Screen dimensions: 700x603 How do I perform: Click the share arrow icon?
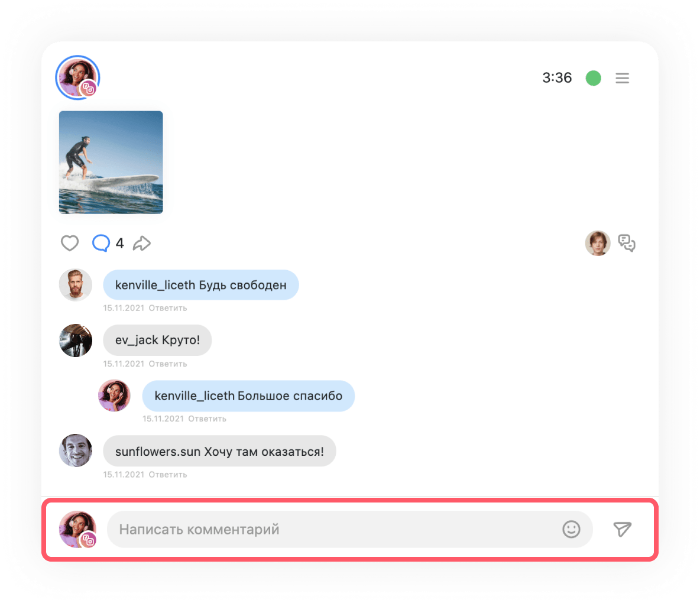click(x=142, y=243)
